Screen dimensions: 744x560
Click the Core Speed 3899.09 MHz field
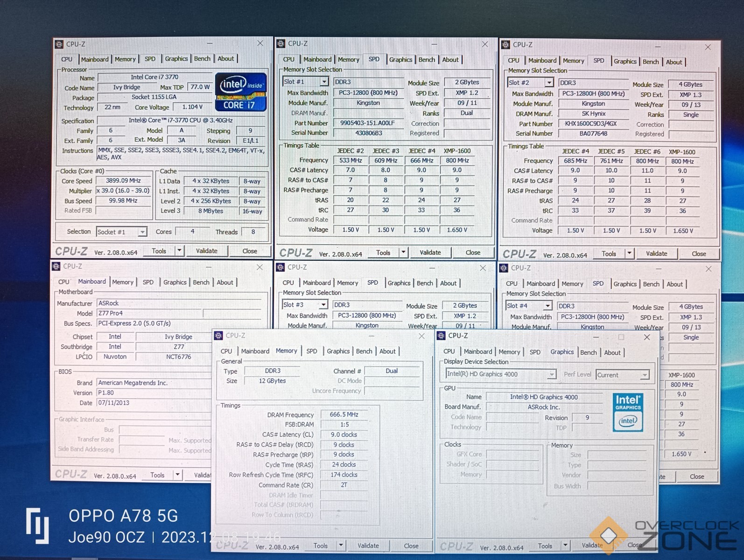pyautogui.click(x=123, y=181)
